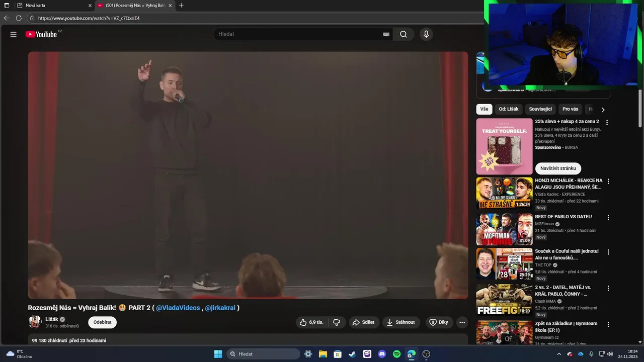Open Discord from the taskbar
This screenshot has width=644, height=362.
coord(382,354)
